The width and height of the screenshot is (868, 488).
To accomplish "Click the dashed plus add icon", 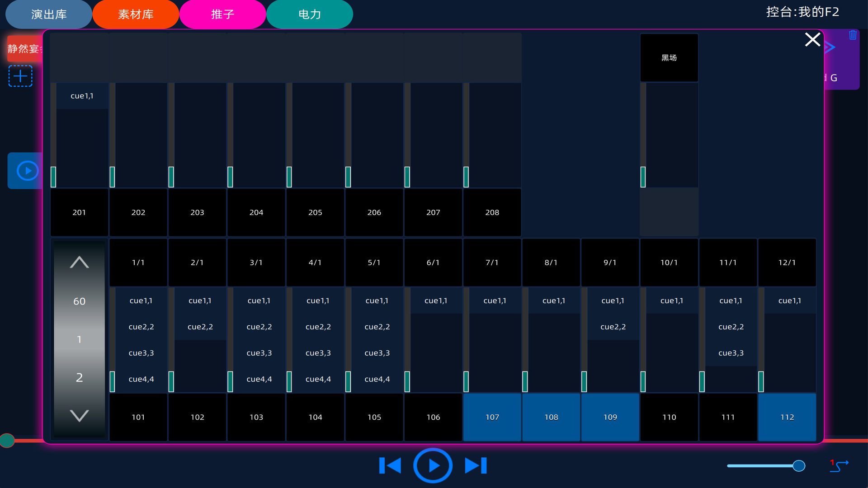I will point(20,76).
